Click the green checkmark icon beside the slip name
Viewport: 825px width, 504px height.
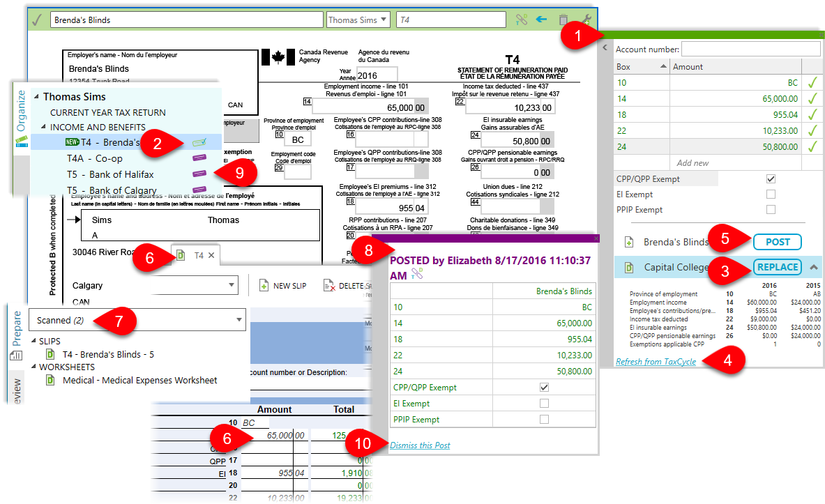point(38,20)
